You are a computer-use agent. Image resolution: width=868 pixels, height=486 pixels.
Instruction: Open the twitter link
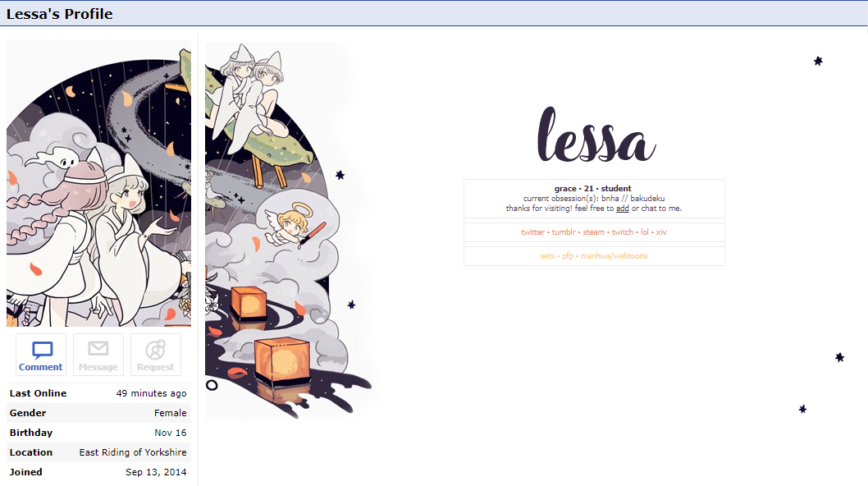pos(532,232)
